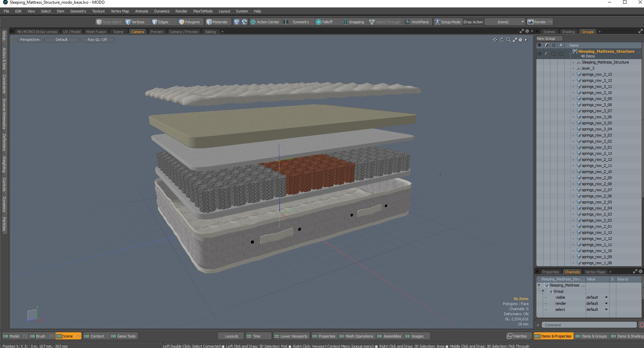Select layer_3 item in the list
The image size is (644, 348).
click(588, 68)
